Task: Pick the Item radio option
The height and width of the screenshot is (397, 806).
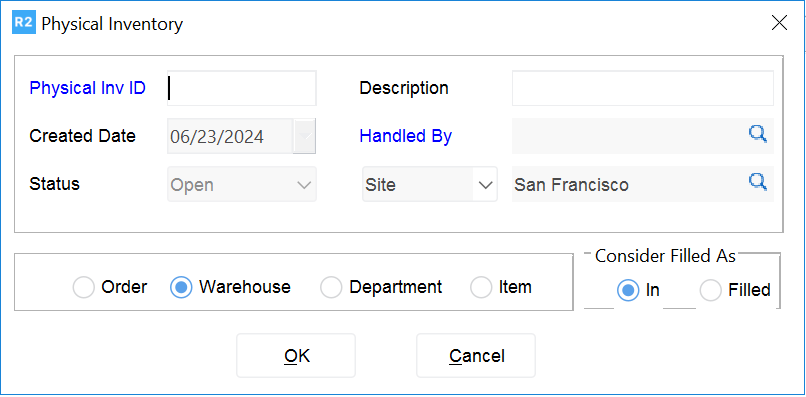Action: pos(481,287)
